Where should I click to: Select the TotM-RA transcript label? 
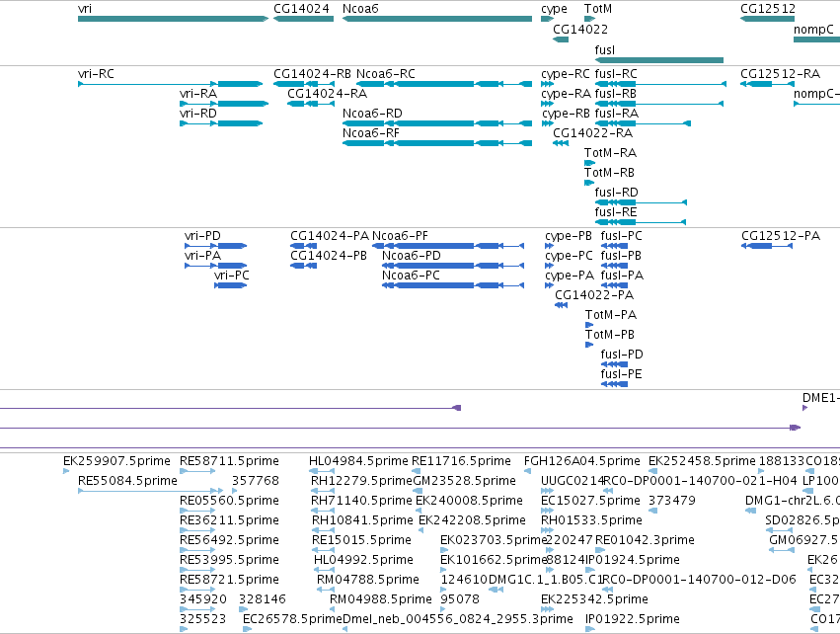click(610, 153)
